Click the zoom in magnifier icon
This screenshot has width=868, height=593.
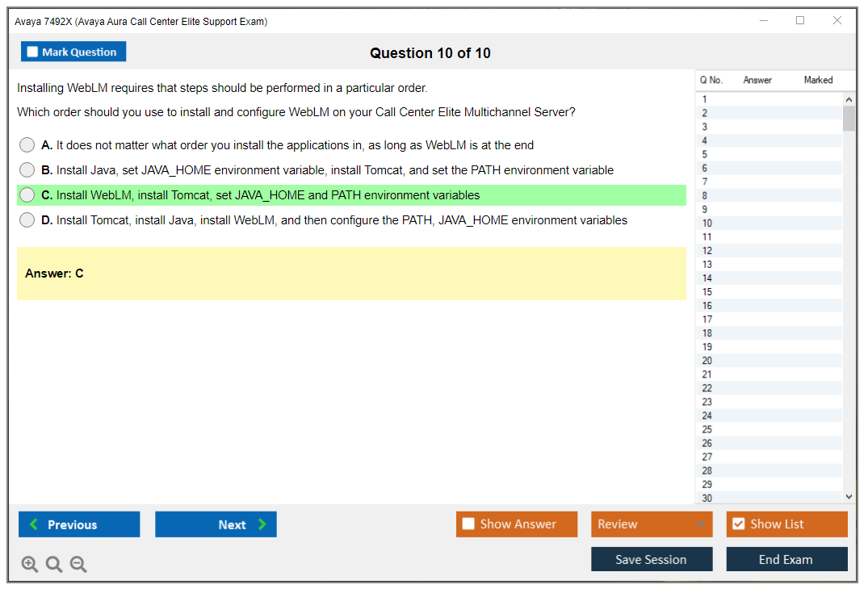pos(30,565)
